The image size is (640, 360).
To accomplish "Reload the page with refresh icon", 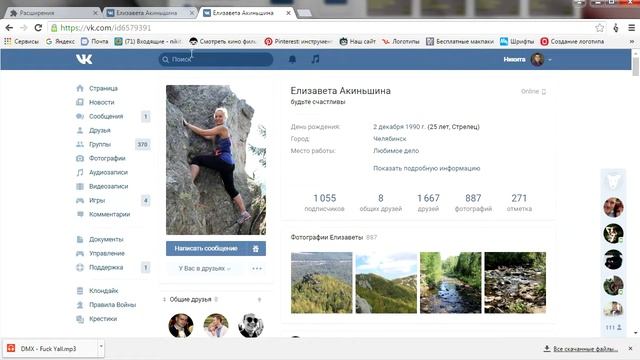I will point(38,28).
